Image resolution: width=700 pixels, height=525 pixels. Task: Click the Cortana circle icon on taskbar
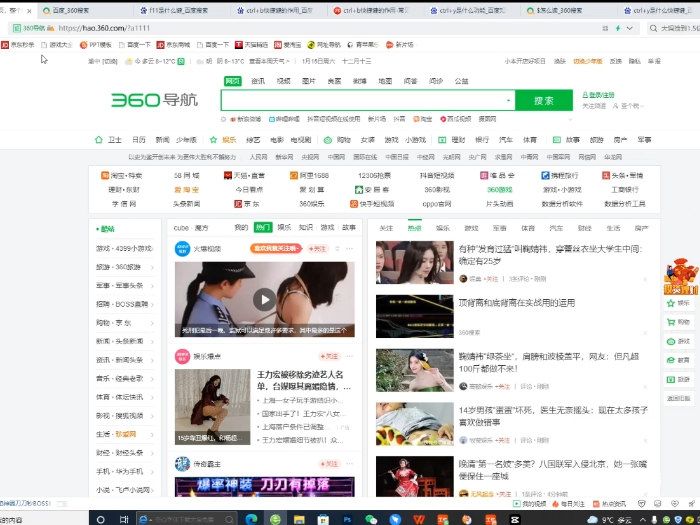[x=100, y=519]
